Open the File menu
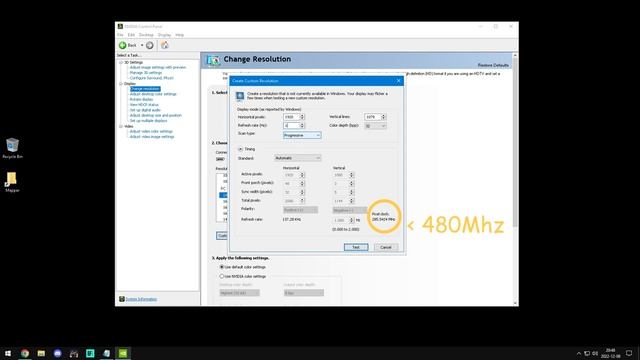640x360 pixels. point(120,35)
